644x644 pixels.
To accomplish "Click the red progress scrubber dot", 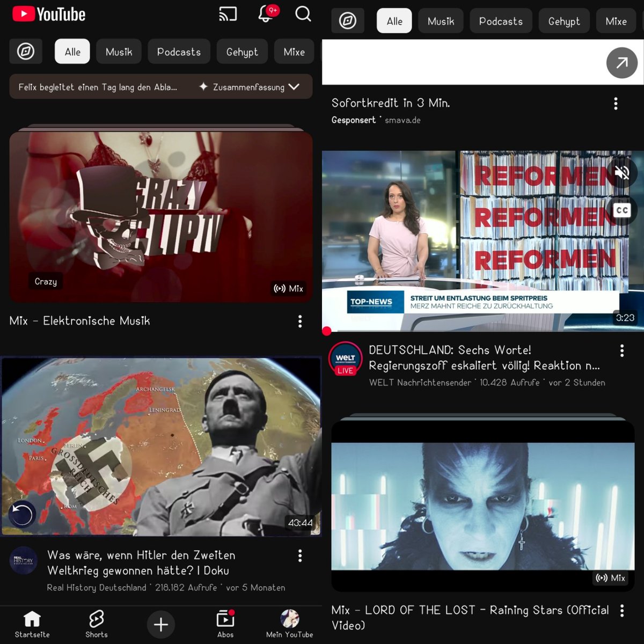I will 327,331.
